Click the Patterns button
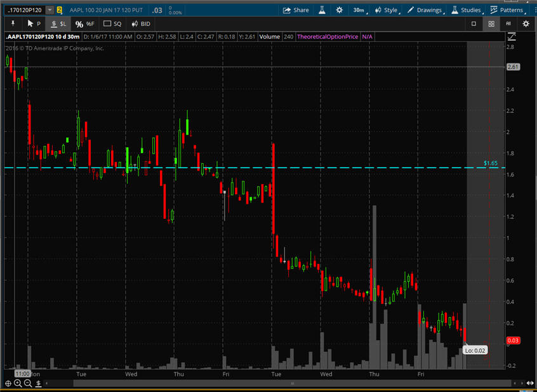 (507, 10)
